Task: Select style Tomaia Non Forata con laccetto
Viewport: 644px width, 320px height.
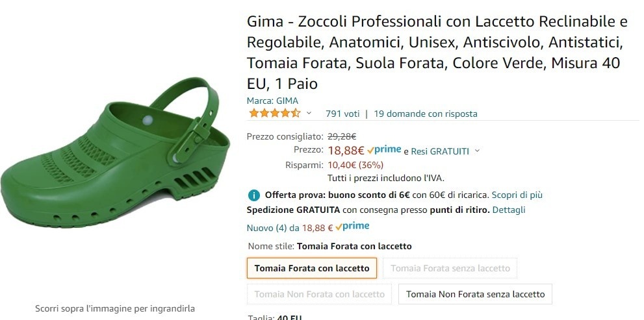Action: [319, 294]
